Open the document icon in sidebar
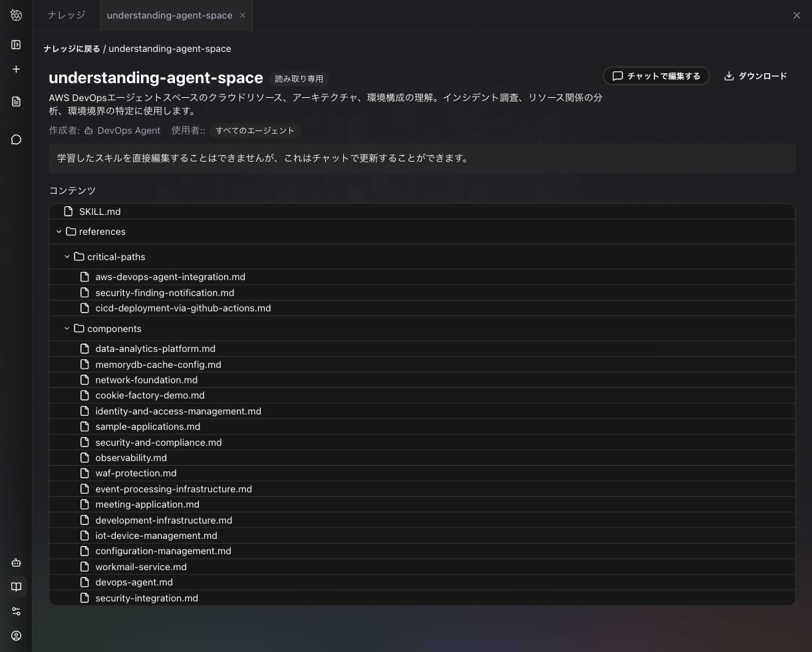The height and width of the screenshot is (652, 812). (16, 102)
